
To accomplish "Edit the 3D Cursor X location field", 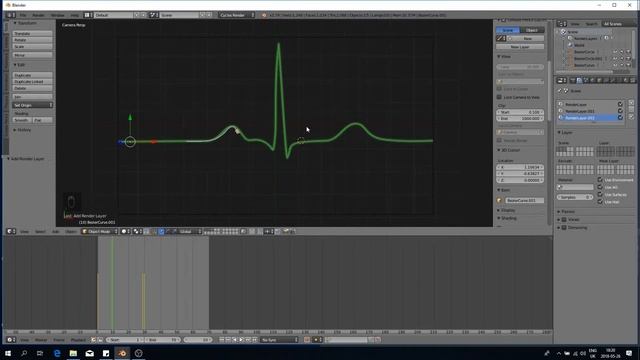I will [x=520, y=167].
